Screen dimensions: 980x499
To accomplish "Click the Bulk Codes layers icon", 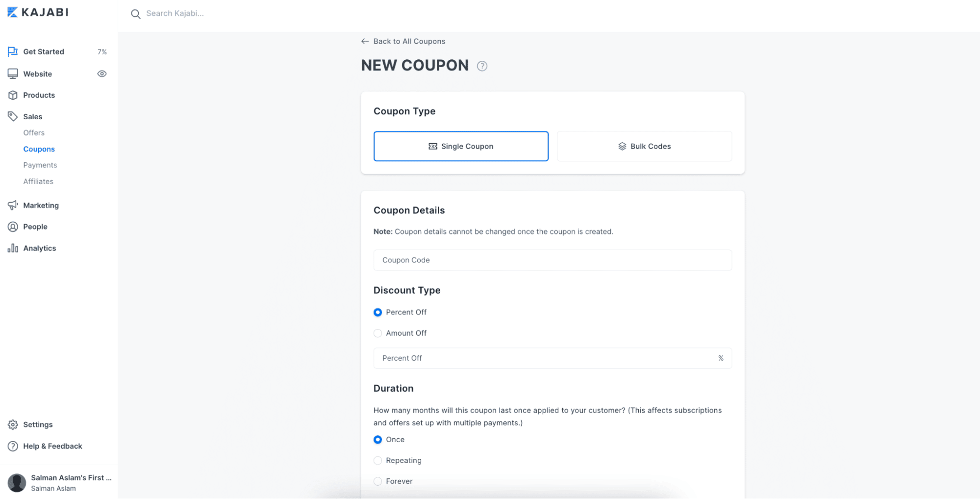I will pos(622,146).
